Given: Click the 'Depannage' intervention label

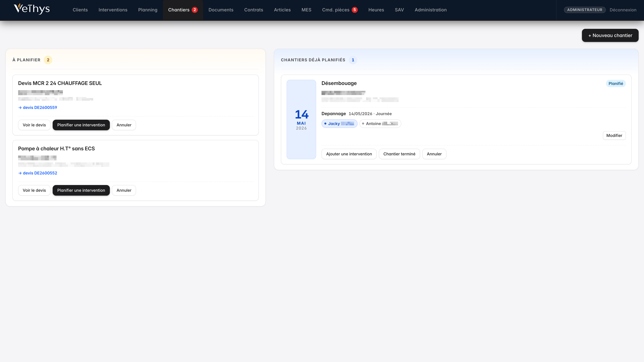Looking at the screenshot, I should pyautogui.click(x=334, y=114).
